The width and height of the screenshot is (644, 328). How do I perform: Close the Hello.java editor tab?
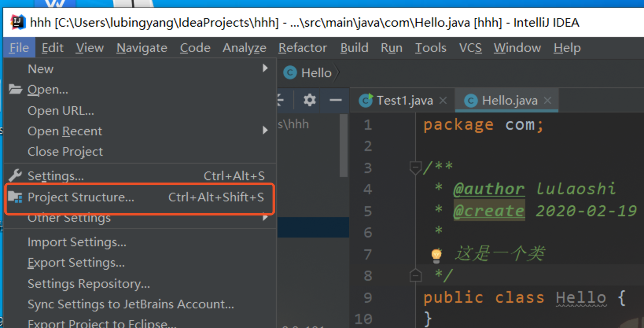point(548,101)
